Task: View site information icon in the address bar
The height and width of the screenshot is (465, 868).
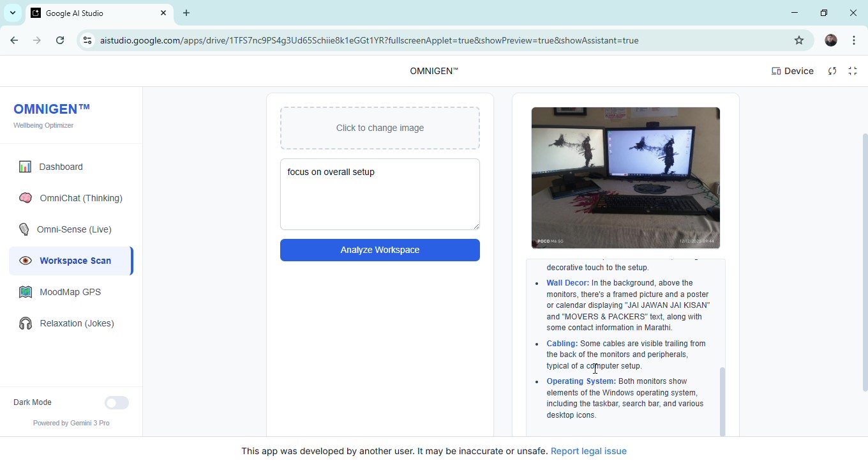Action: (87, 40)
